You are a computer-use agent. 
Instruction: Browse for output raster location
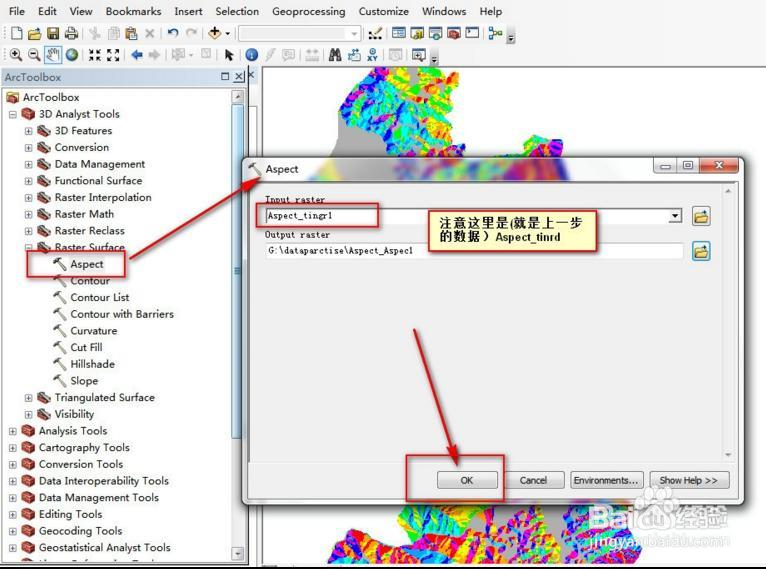(x=701, y=252)
